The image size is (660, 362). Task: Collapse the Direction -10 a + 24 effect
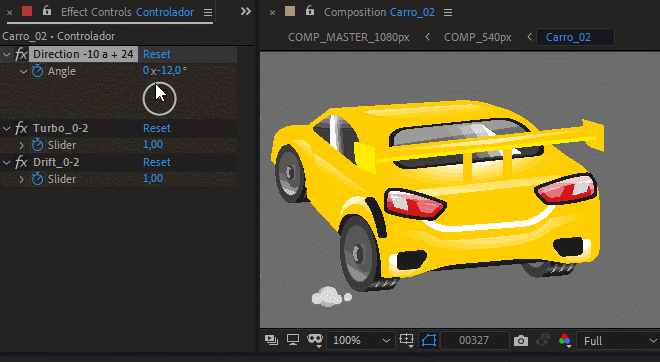click(x=6, y=54)
